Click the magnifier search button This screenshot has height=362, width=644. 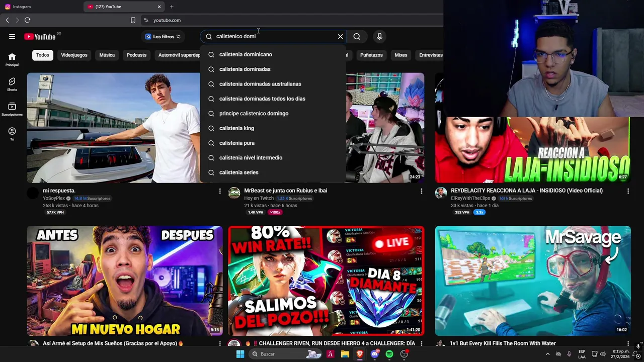[x=357, y=36]
